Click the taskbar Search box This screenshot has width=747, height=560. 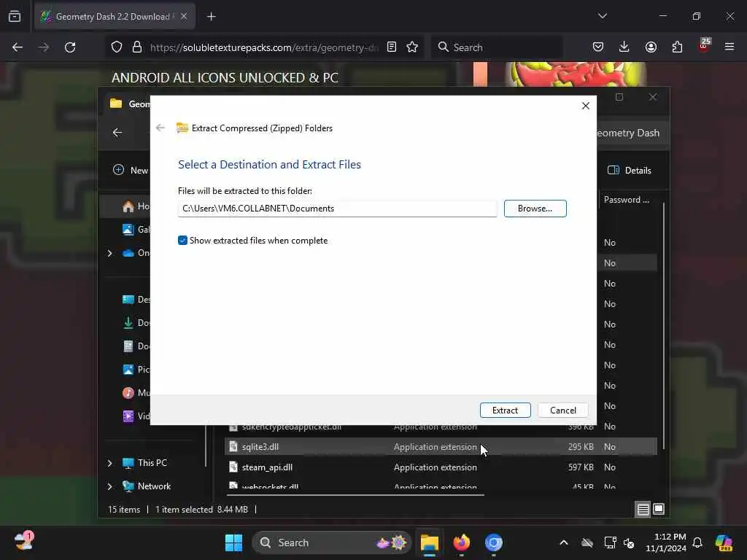tap(332, 542)
